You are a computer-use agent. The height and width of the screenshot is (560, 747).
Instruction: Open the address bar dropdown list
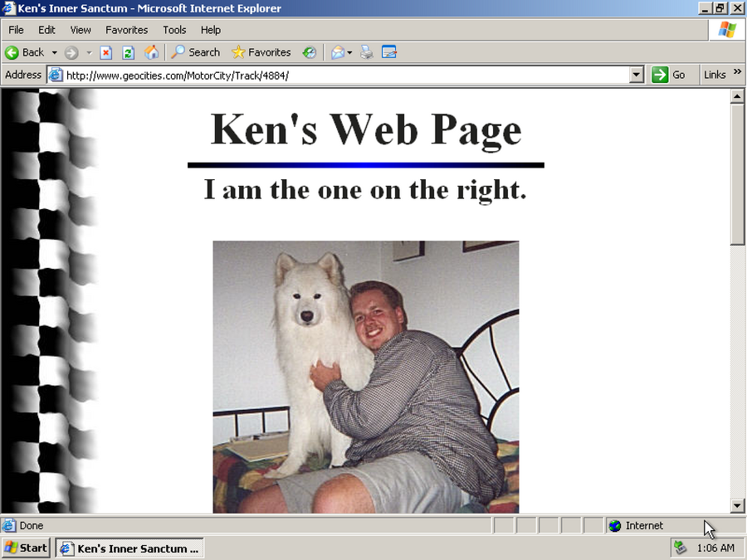pyautogui.click(x=637, y=75)
